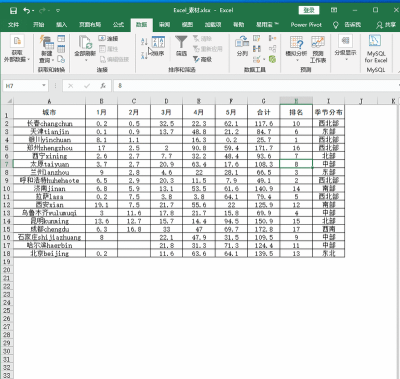Viewport: 400px width, 379px height.
Task: Click the 排名 header cell
Action: coord(296,112)
